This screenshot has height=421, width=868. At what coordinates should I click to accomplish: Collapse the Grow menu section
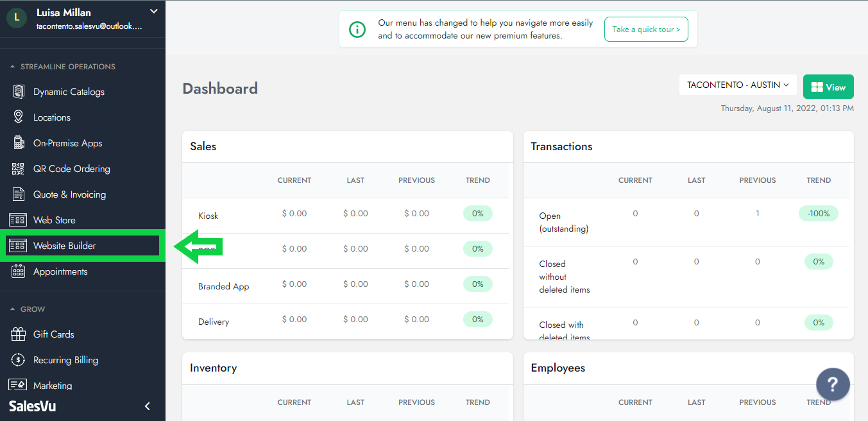point(13,309)
